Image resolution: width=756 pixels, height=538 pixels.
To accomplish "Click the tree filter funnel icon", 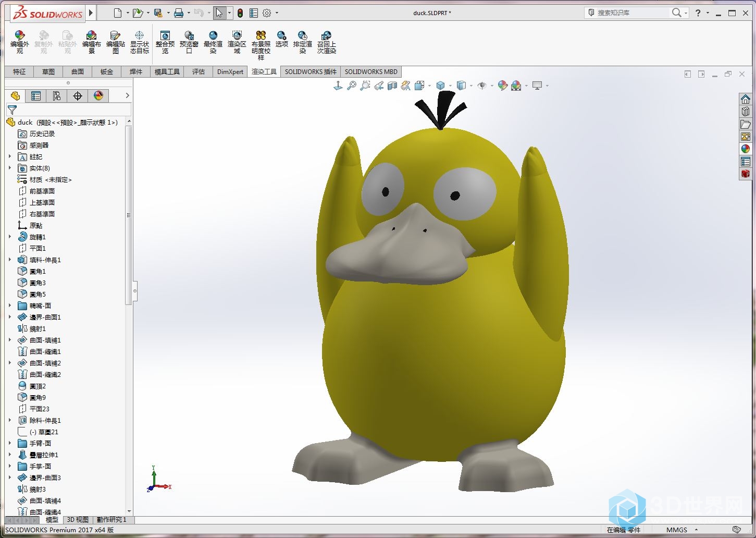I will pos(12,109).
